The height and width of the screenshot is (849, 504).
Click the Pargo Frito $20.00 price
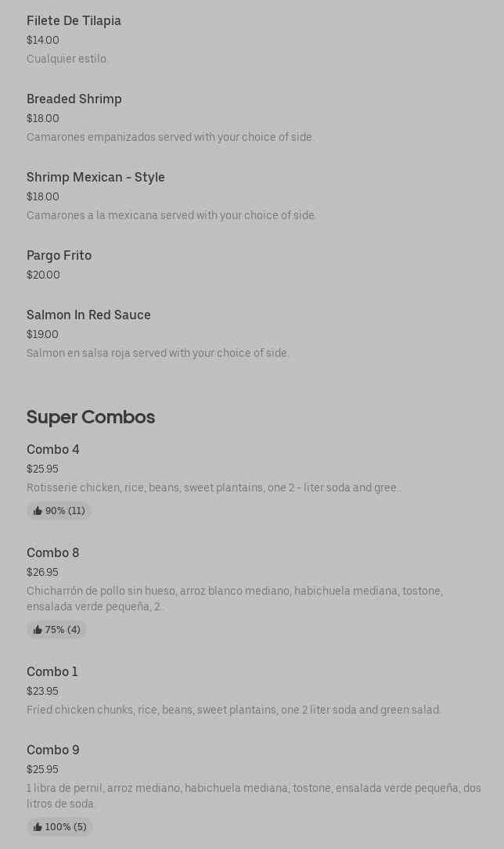coord(43,275)
